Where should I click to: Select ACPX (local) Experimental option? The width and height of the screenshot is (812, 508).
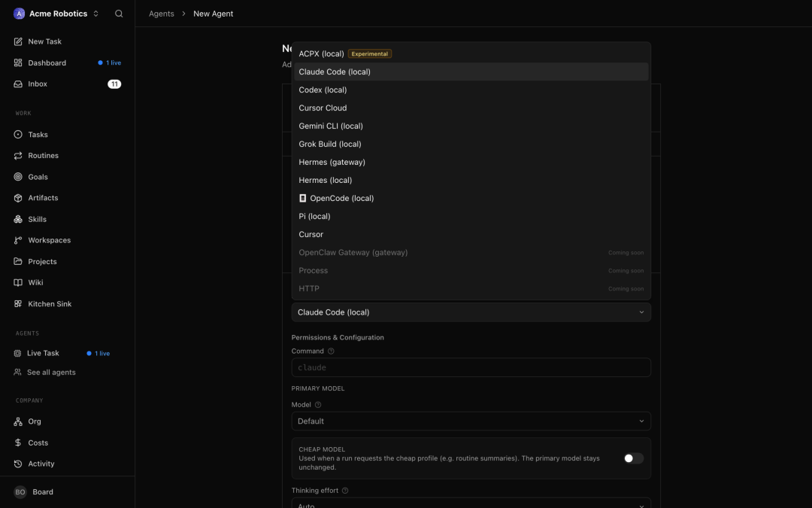click(471, 54)
